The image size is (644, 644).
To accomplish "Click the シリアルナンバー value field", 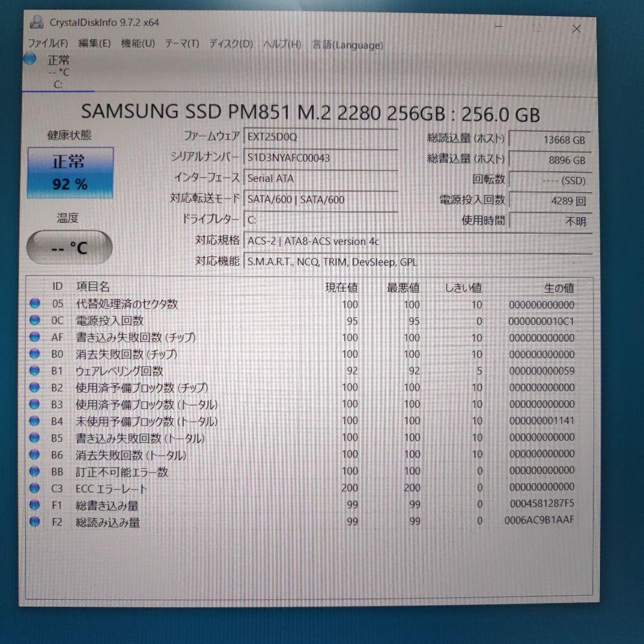I will click(322, 158).
